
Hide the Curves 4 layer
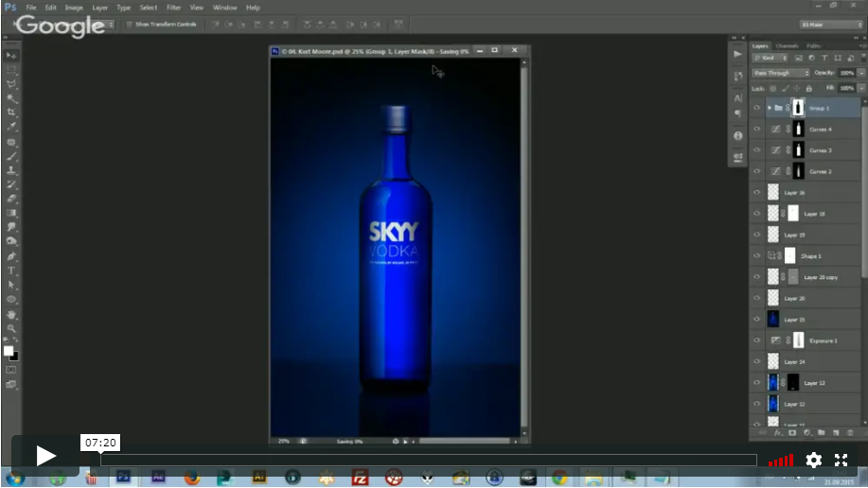[x=756, y=129]
